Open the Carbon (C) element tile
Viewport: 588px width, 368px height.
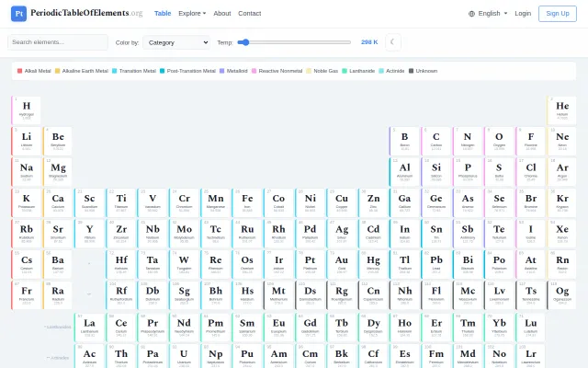coord(435,141)
